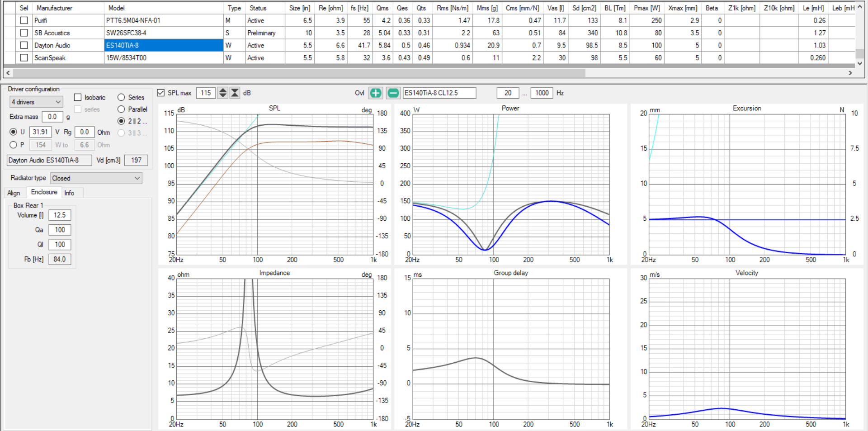Open the 4 drivers dropdown

tap(36, 102)
